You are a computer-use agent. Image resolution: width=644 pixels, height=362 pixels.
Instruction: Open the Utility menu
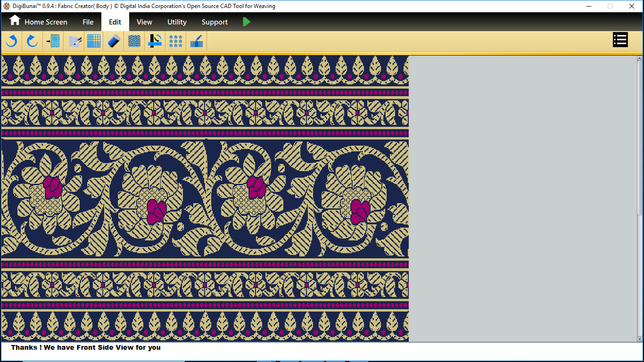[x=177, y=22]
